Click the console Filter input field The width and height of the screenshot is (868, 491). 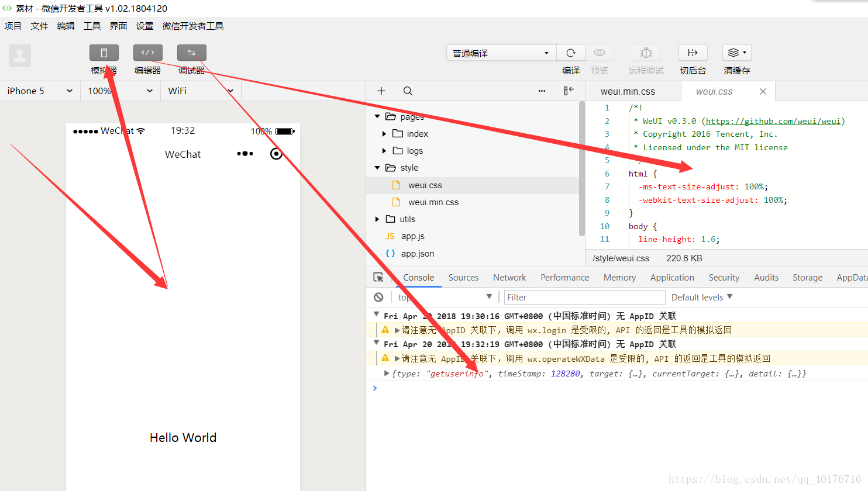point(584,298)
